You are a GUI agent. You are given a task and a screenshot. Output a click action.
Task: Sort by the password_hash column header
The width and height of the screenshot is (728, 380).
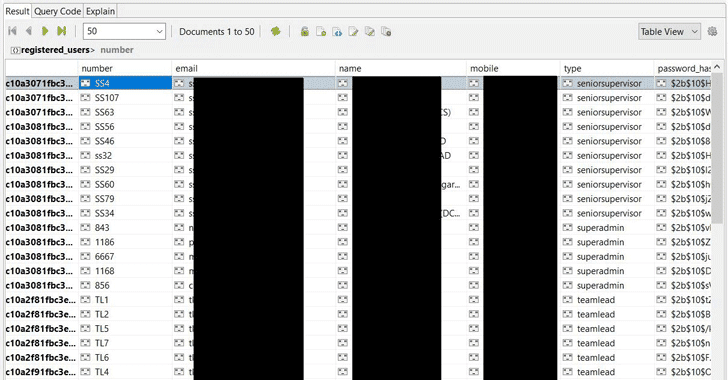point(683,68)
